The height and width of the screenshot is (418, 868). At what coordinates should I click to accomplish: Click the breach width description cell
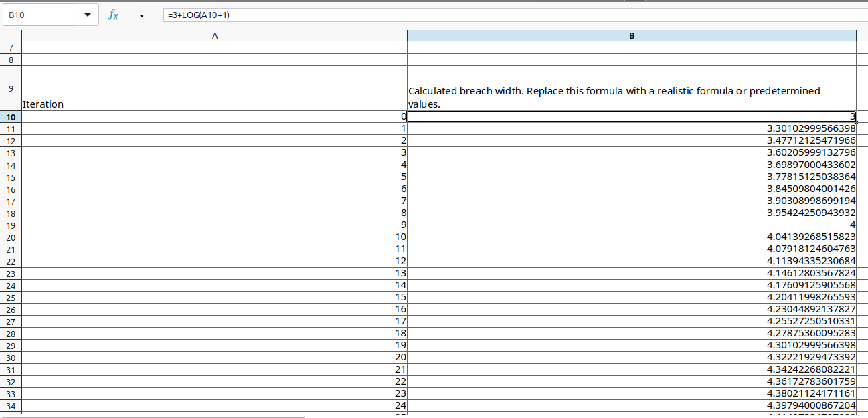631,88
